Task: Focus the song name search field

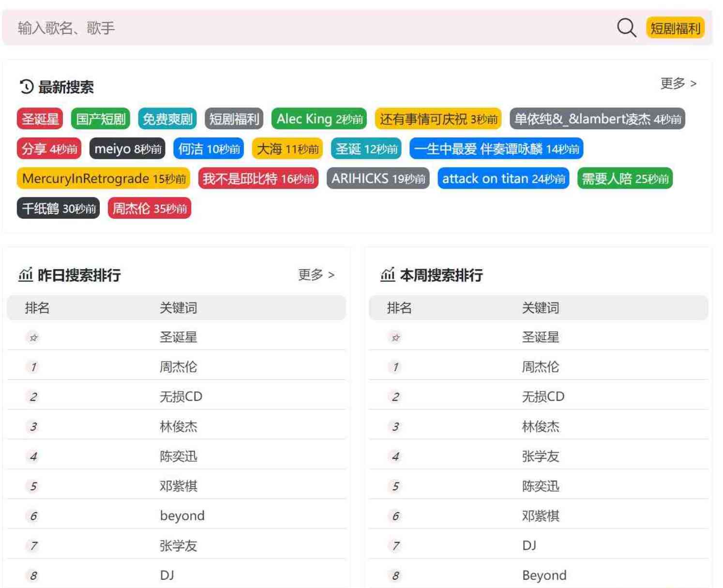Action: point(310,28)
